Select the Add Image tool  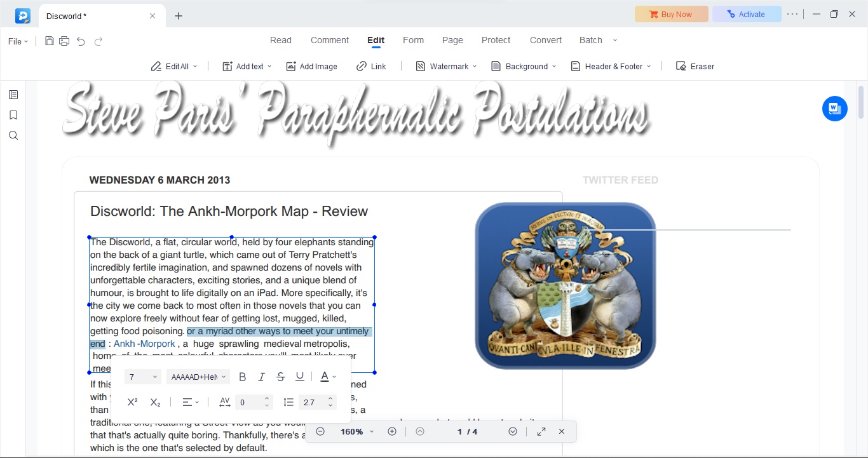point(311,66)
